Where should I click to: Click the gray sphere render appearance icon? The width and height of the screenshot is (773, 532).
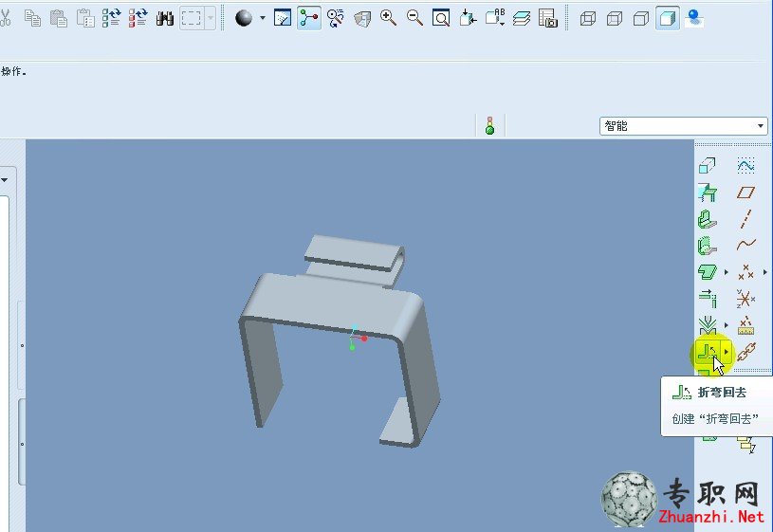[x=244, y=18]
